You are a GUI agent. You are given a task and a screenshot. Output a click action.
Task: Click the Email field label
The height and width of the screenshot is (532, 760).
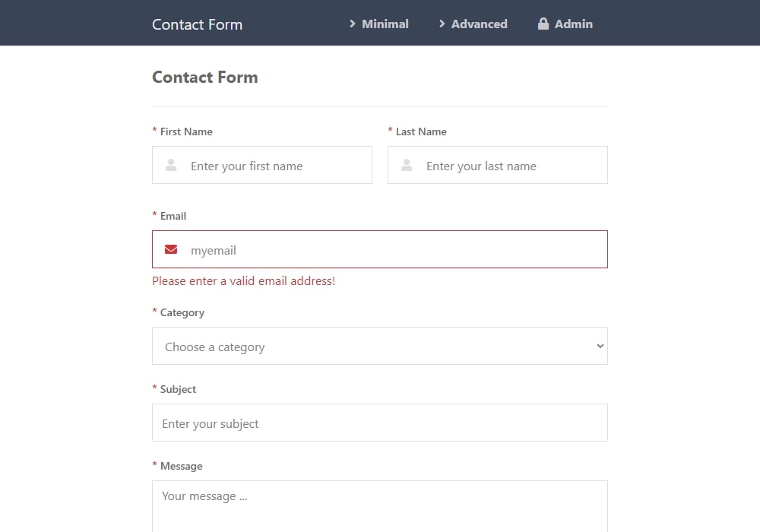point(173,216)
